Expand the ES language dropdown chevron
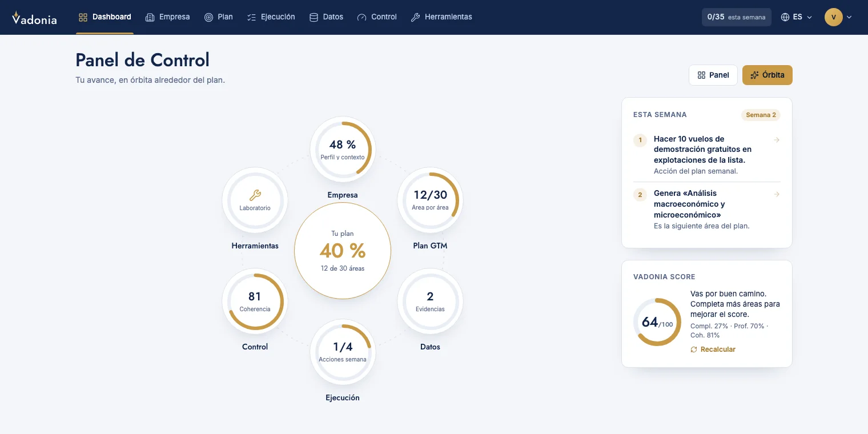 point(809,17)
